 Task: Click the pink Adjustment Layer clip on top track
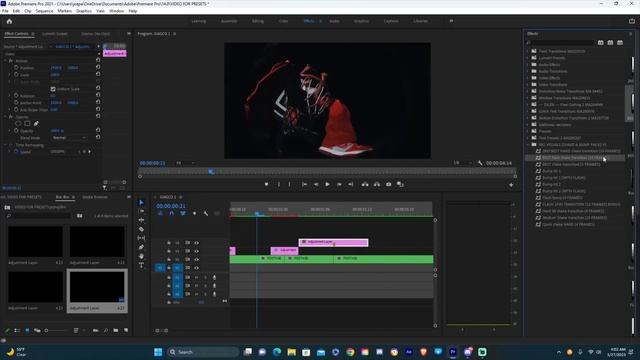point(333,242)
